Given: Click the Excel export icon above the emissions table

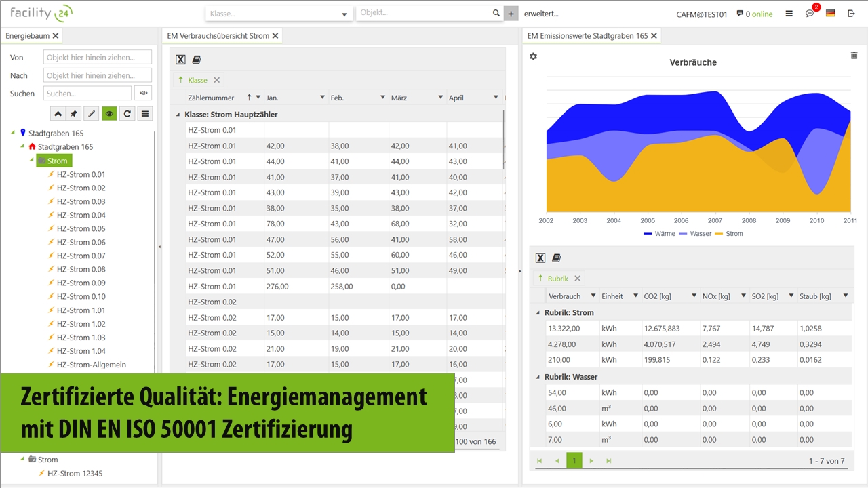Looking at the screenshot, I should pyautogui.click(x=540, y=258).
